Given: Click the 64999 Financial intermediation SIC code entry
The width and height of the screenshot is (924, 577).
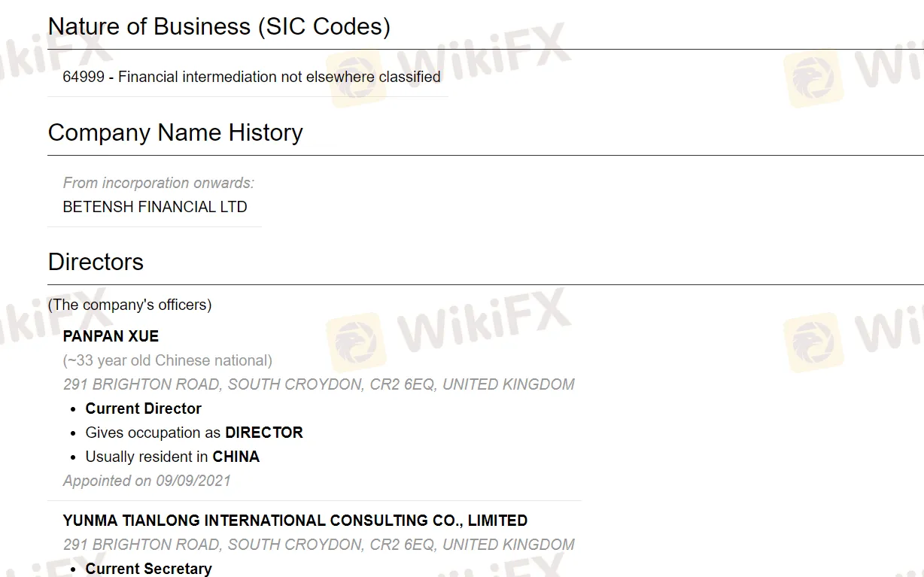Looking at the screenshot, I should tap(251, 77).
